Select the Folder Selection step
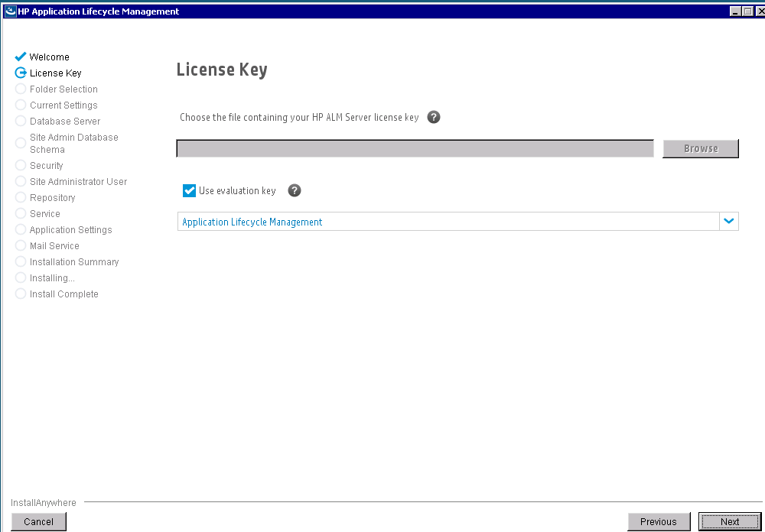Screen dimensions: 765x532 point(63,89)
